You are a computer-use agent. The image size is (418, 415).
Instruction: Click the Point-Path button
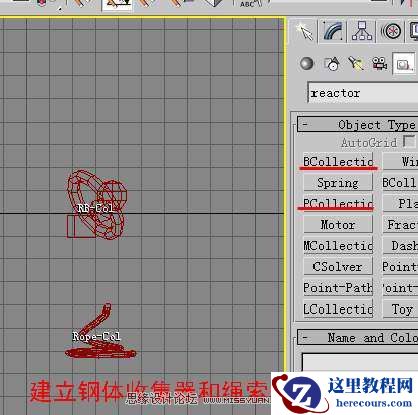(338, 287)
